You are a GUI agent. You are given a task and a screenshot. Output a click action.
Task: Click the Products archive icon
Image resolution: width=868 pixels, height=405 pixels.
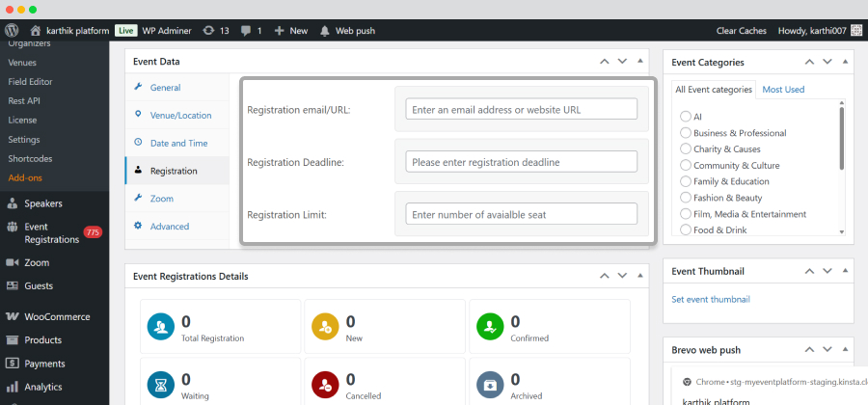coord(13,339)
